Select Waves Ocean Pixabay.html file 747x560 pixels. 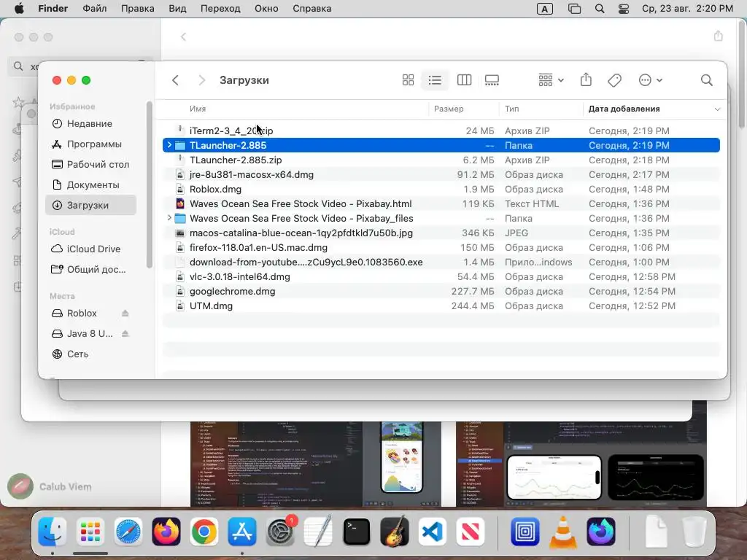[441, 204]
